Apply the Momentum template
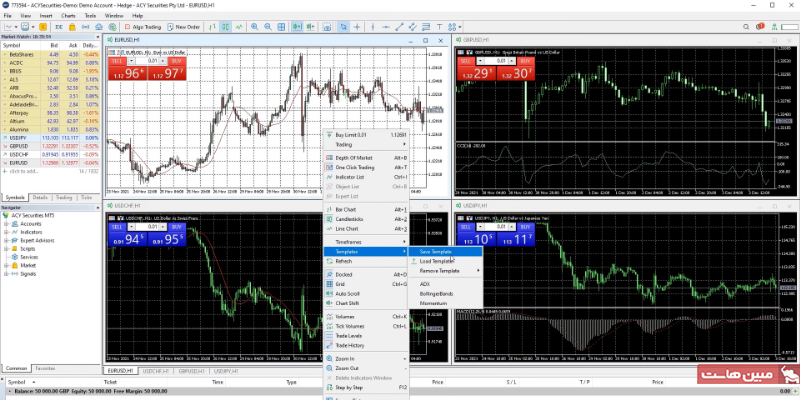The height and width of the screenshot is (400, 800). 445,304
